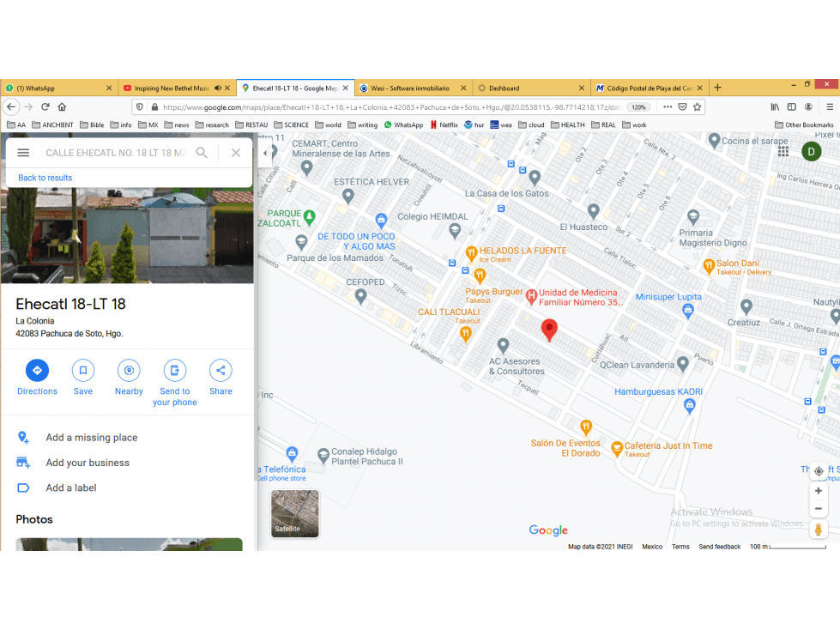This screenshot has height=630, width=840.
Task: Switch to the Wasi Software inmobiliario tab
Action: [x=410, y=88]
